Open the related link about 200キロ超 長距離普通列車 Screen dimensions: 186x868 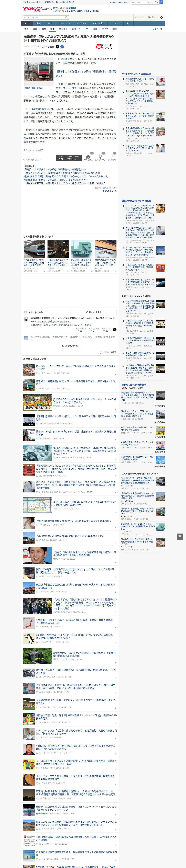click(61, 173)
